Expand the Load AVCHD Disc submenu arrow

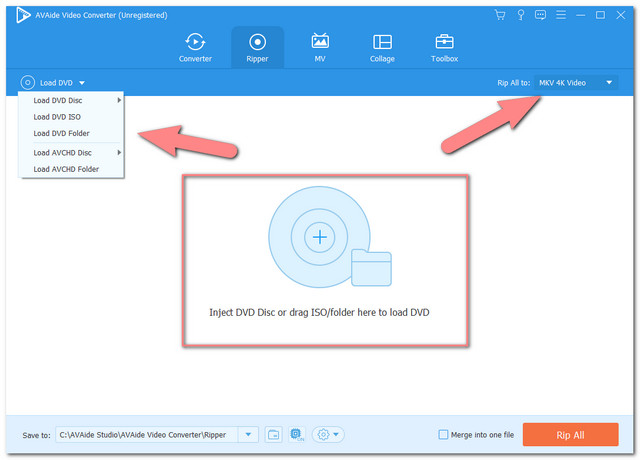[119, 152]
